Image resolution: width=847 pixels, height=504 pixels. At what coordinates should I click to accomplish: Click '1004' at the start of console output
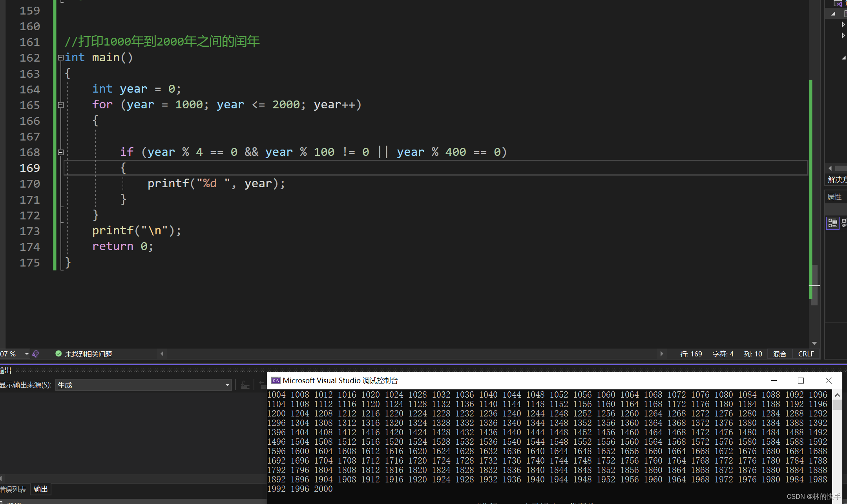click(x=276, y=394)
